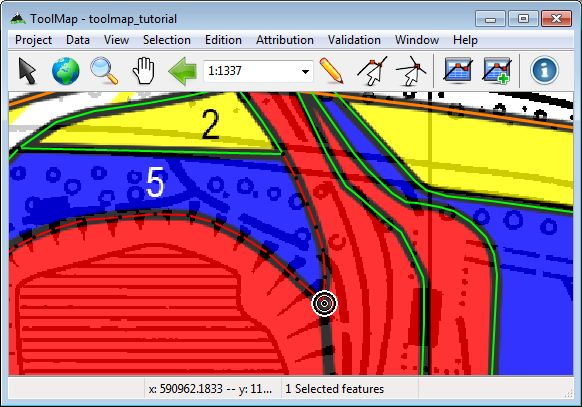The width and height of the screenshot is (582, 407).
Task: Choose the hand pan tool
Action: point(144,70)
